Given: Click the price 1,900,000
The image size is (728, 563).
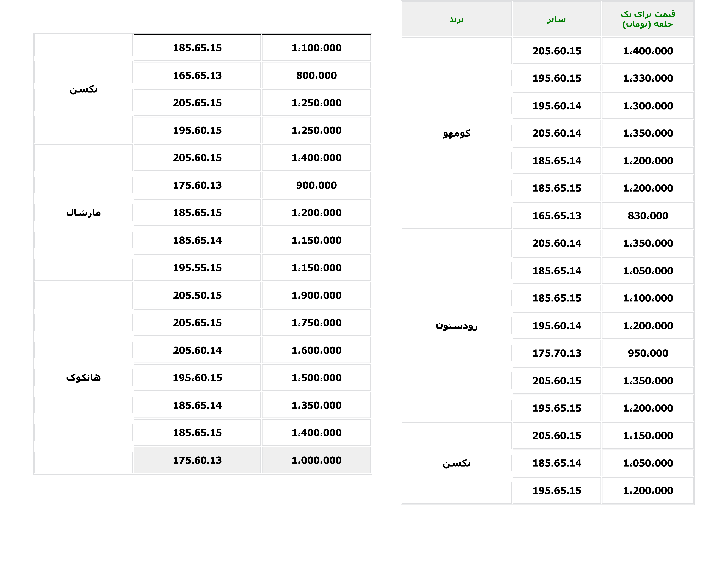Looking at the screenshot, I should coord(316,295).
